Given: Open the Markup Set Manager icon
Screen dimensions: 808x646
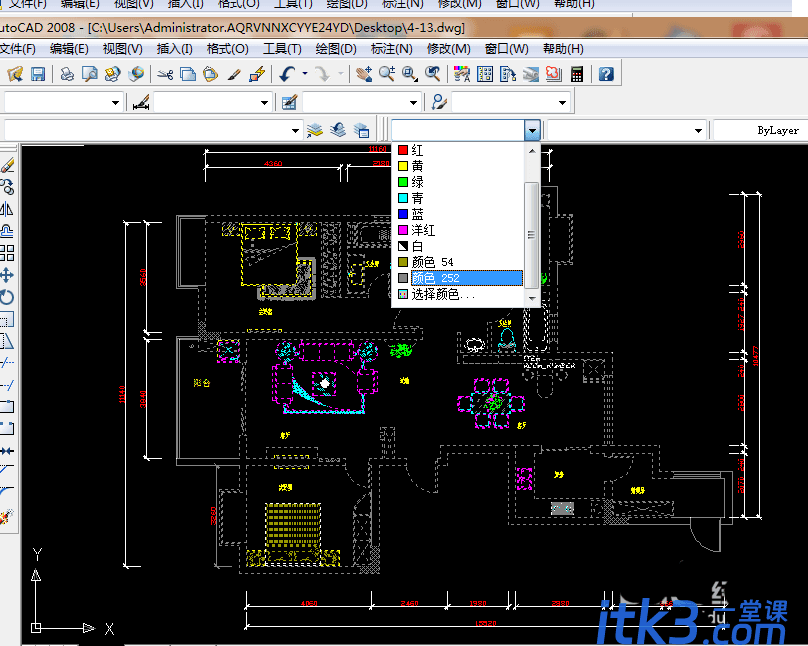Looking at the screenshot, I should click(x=553, y=74).
